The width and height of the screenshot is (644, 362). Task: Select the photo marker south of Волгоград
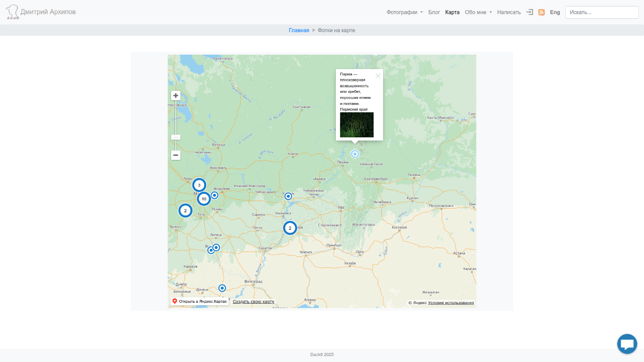222,288
